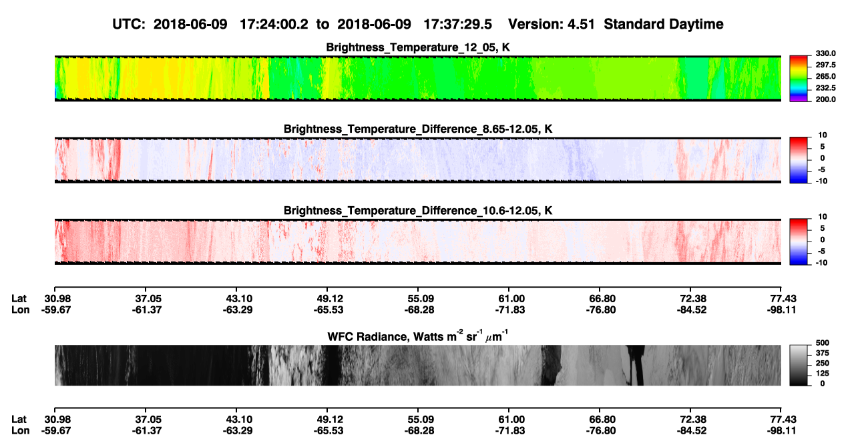
Task: Click the 250 tick on WFC colorbar
Action: [822, 363]
